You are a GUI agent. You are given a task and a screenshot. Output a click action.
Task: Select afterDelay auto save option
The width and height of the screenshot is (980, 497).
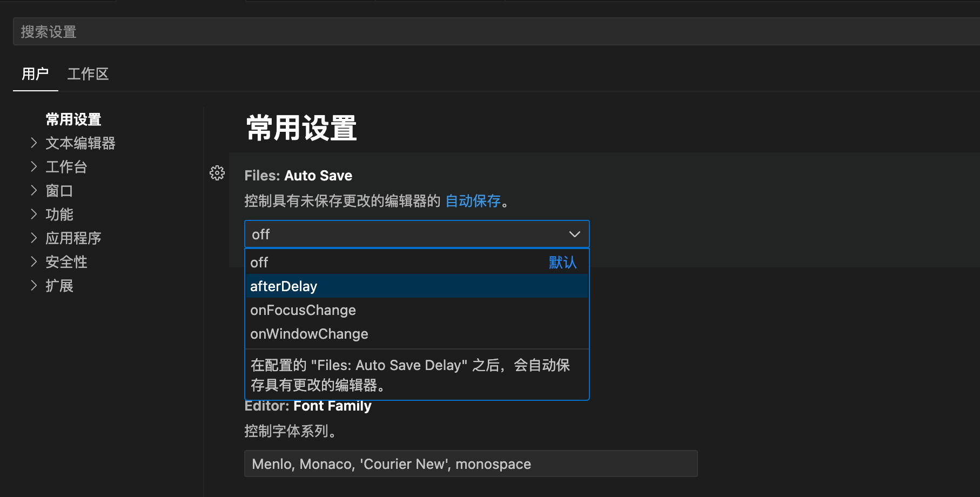click(x=284, y=286)
